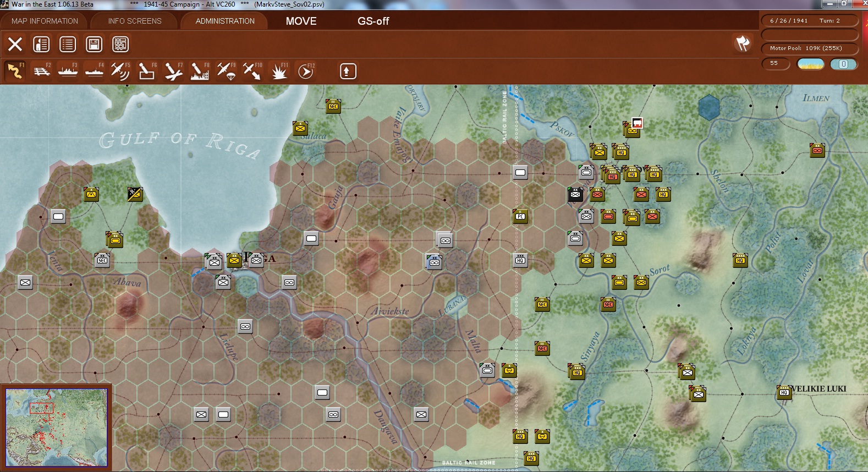Image resolution: width=868 pixels, height=472 pixels.
Task: Click the GS-off status label
Action: pos(373,21)
